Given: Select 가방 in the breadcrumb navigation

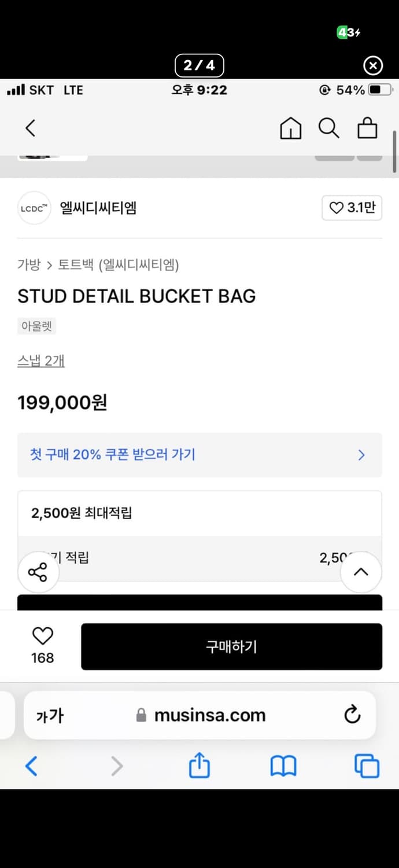Looking at the screenshot, I should click(x=28, y=264).
